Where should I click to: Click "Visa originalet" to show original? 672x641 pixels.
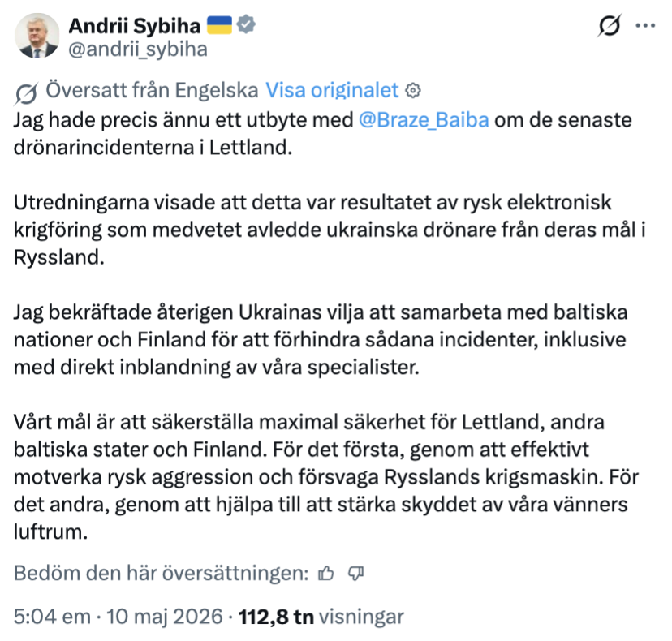pyautogui.click(x=332, y=90)
